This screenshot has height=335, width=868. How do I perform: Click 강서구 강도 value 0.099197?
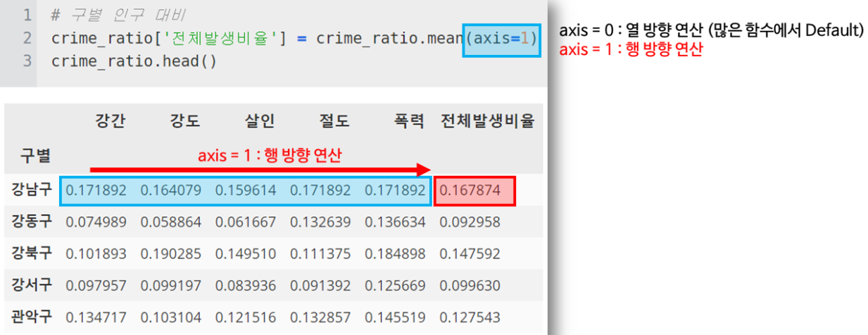click(171, 286)
